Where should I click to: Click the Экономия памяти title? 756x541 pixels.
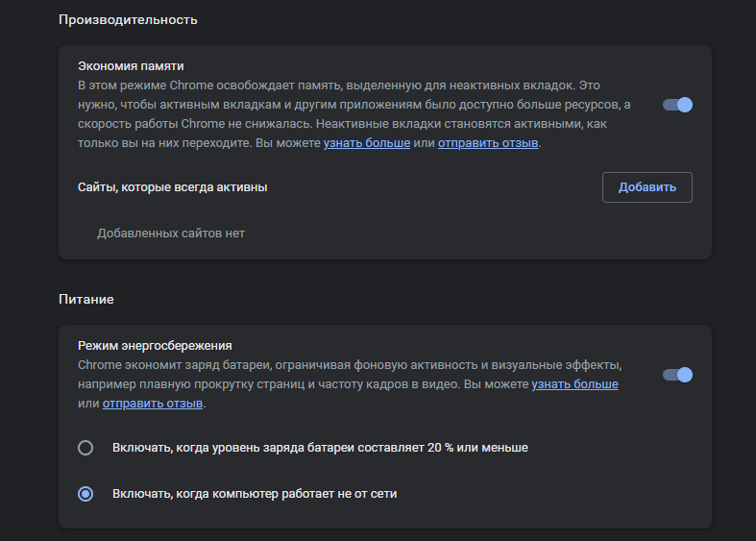tap(131, 66)
